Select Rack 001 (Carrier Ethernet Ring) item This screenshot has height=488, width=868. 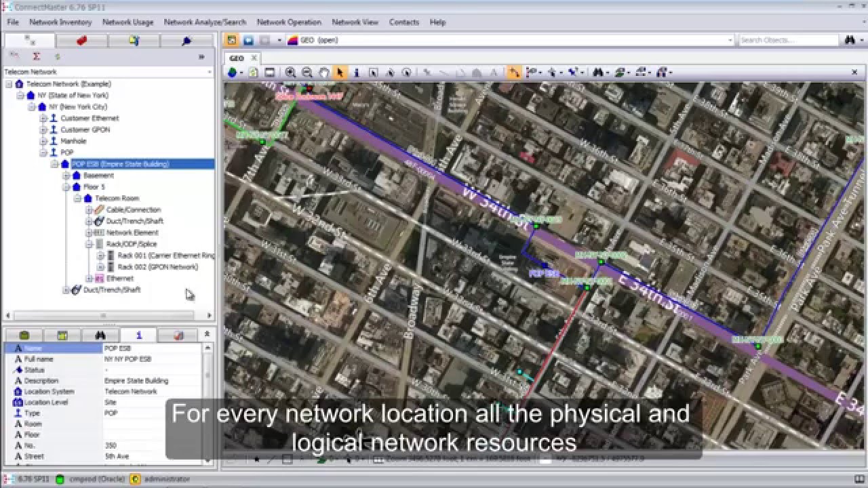(x=165, y=256)
